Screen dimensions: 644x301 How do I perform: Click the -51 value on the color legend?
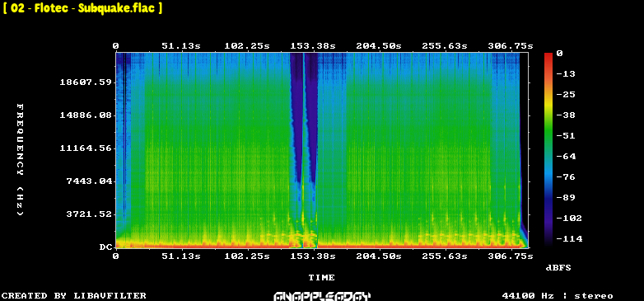(567, 136)
